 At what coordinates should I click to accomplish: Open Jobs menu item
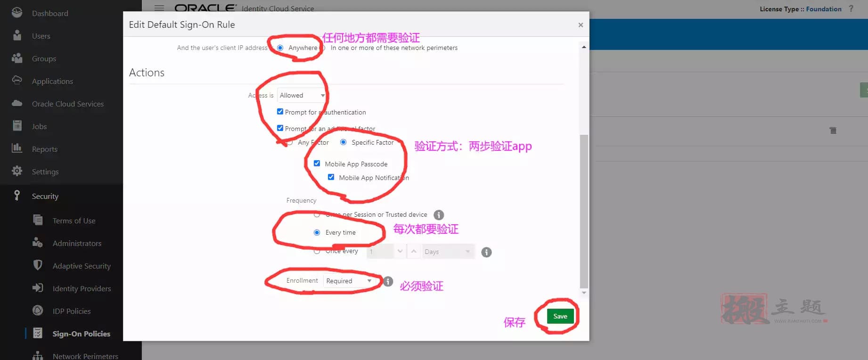tap(39, 126)
